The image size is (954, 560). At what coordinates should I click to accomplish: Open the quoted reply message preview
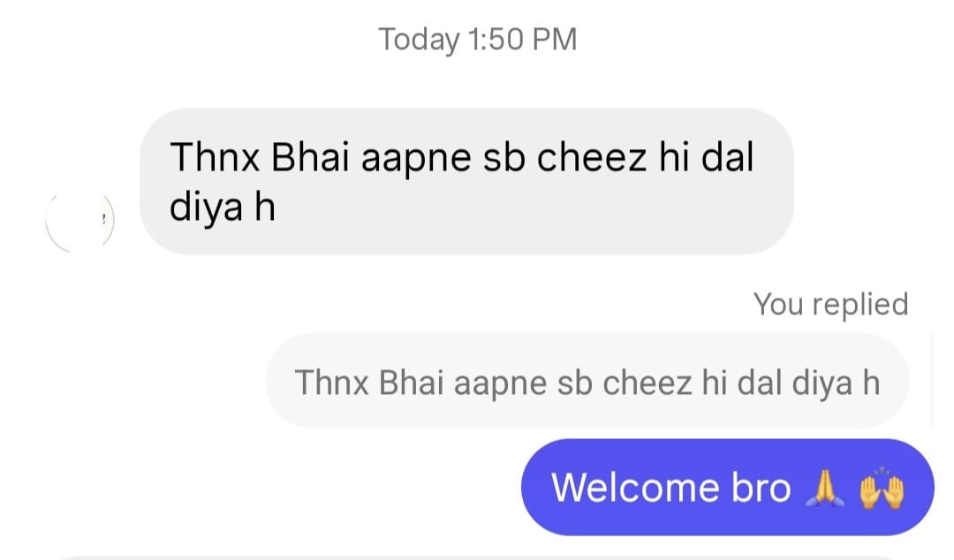[x=587, y=382]
